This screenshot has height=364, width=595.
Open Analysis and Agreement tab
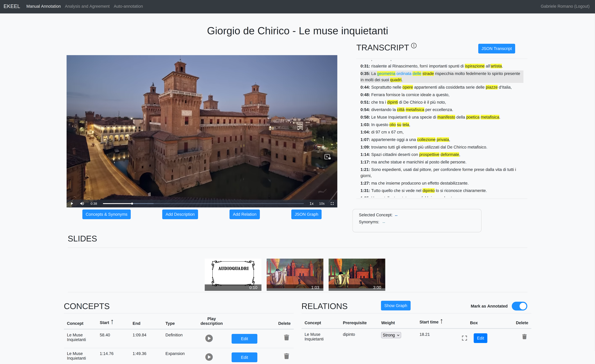tap(87, 6)
